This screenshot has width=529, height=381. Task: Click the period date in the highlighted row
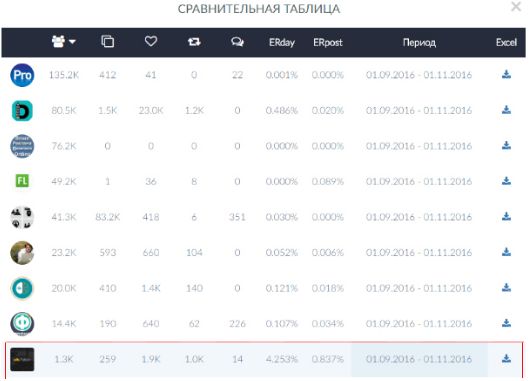pos(419,359)
